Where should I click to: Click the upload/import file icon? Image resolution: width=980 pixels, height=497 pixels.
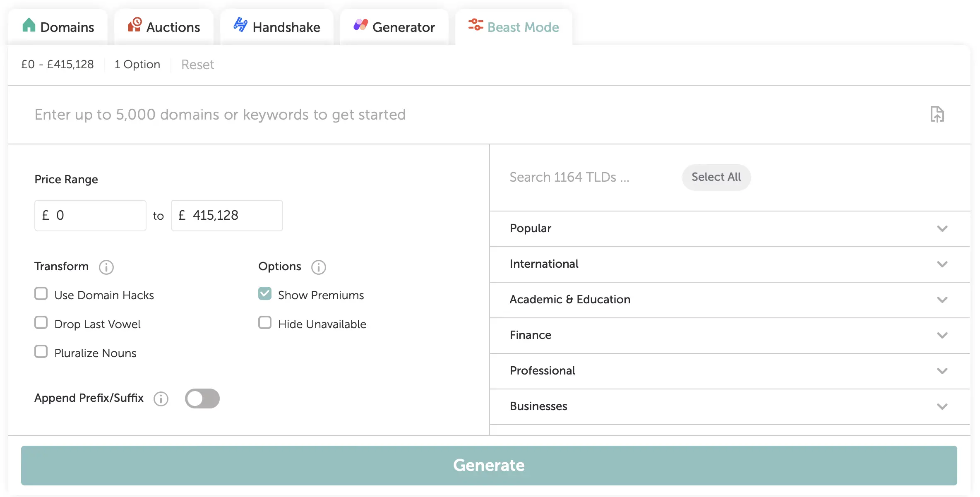click(x=937, y=115)
